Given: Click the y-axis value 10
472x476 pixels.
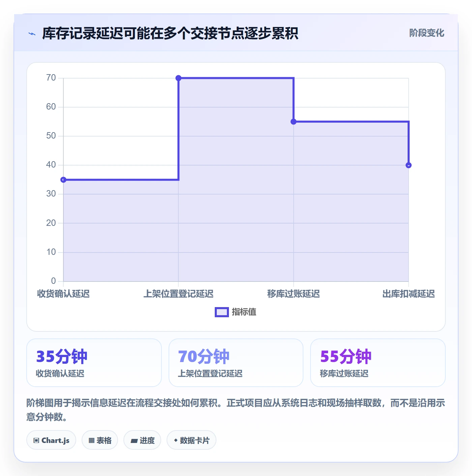Looking at the screenshot, I should pyautogui.click(x=51, y=252).
